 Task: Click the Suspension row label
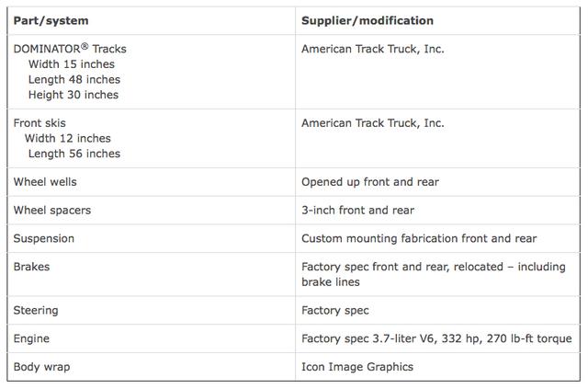pyautogui.click(x=44, y=239)
